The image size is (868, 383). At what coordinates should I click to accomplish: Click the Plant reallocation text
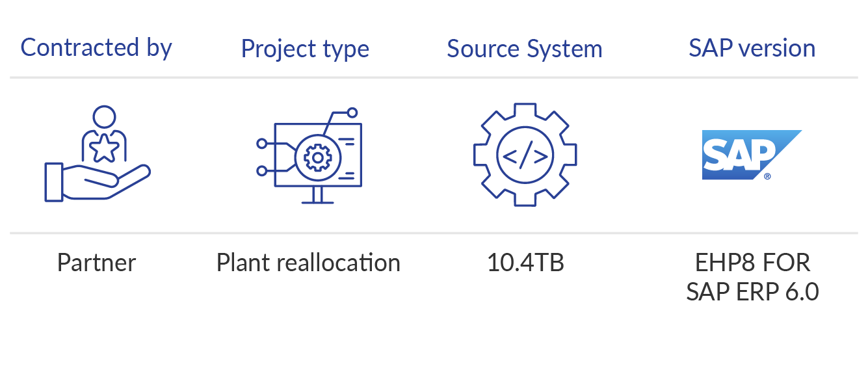[x=308, y=263]
